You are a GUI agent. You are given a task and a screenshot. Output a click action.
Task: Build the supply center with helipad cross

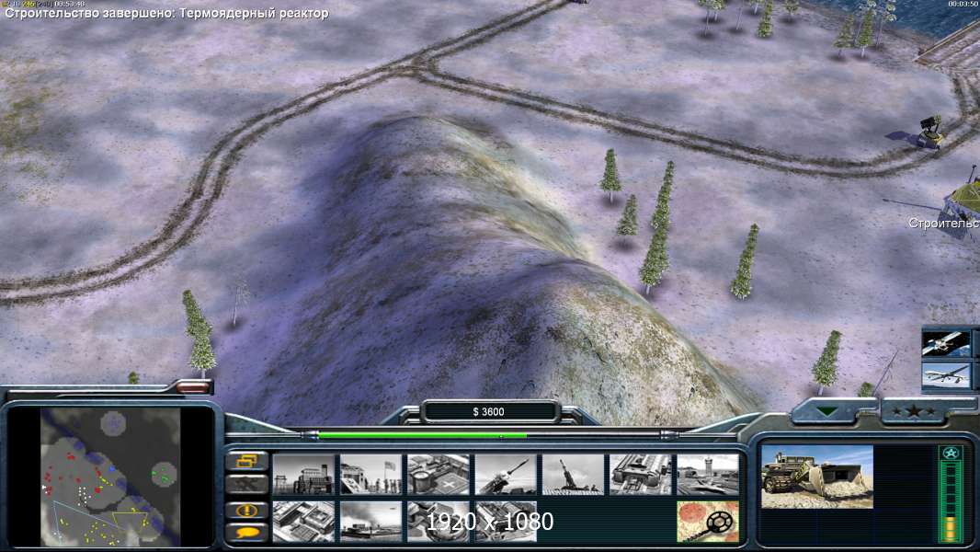tap(439, 475)
